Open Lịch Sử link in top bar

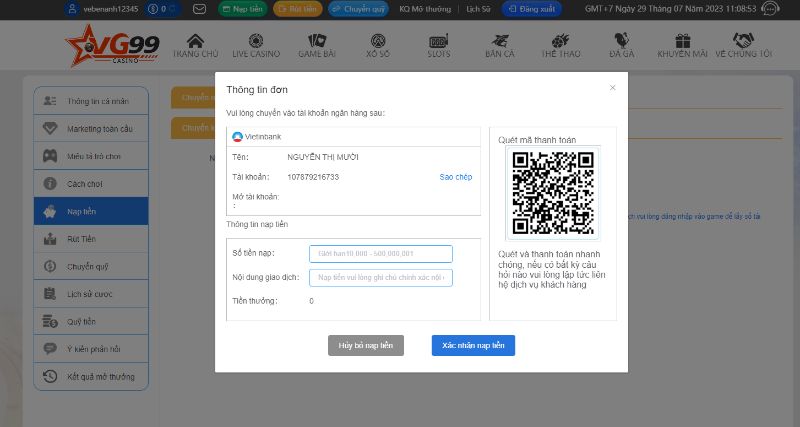pos(478,9)
